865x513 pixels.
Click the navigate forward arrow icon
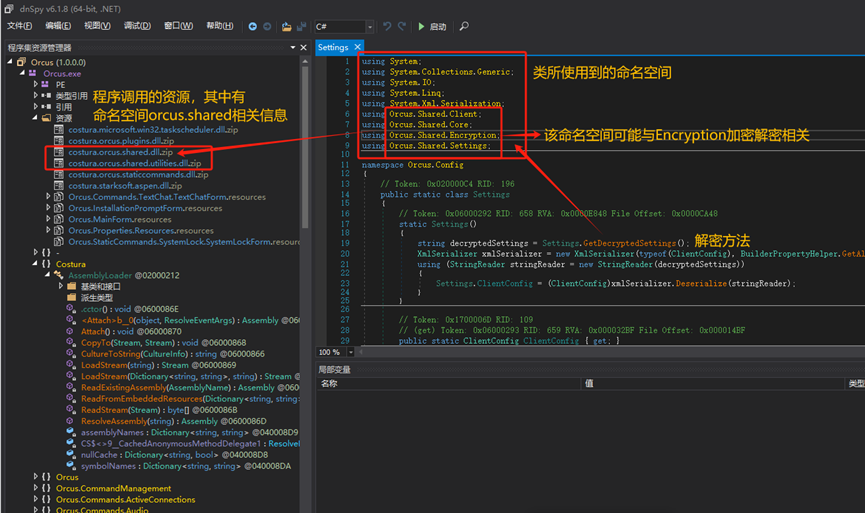(267, 26)
